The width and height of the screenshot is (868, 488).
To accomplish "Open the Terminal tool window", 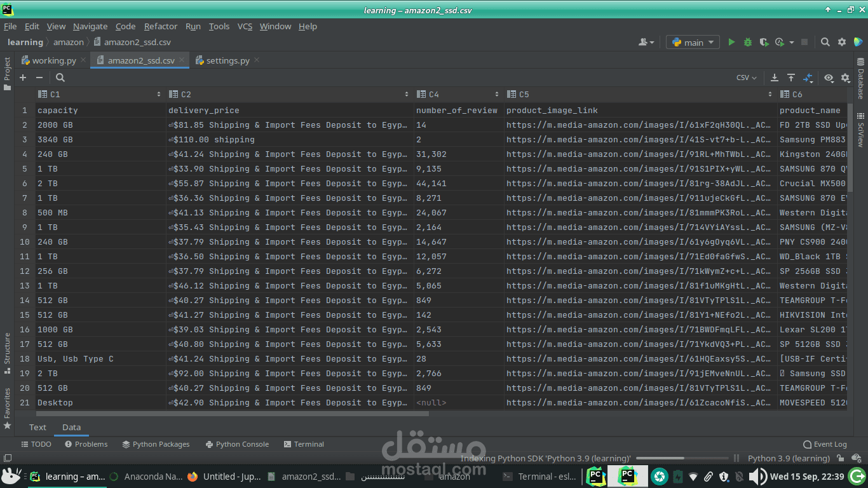I will (x=304, y=444).
